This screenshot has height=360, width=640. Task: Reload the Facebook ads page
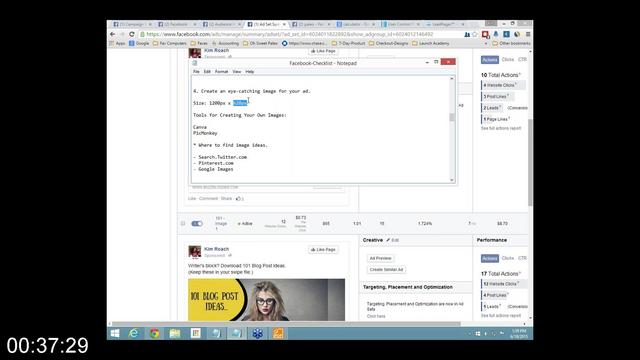click(131, 34)
